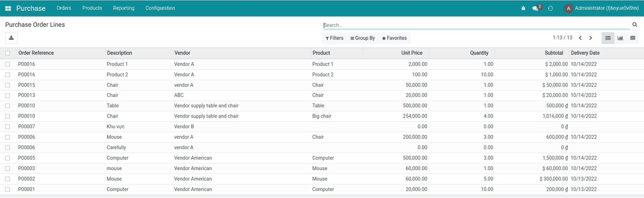Screen dimensions: 644x198
Task: Open order P00003 mouse row
Action: tap(322, 168)
